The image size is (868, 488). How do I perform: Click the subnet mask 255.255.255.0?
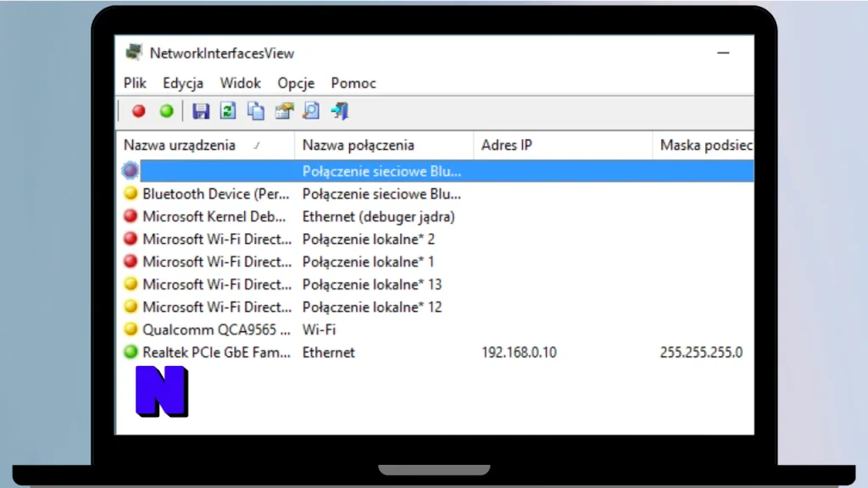701,352
